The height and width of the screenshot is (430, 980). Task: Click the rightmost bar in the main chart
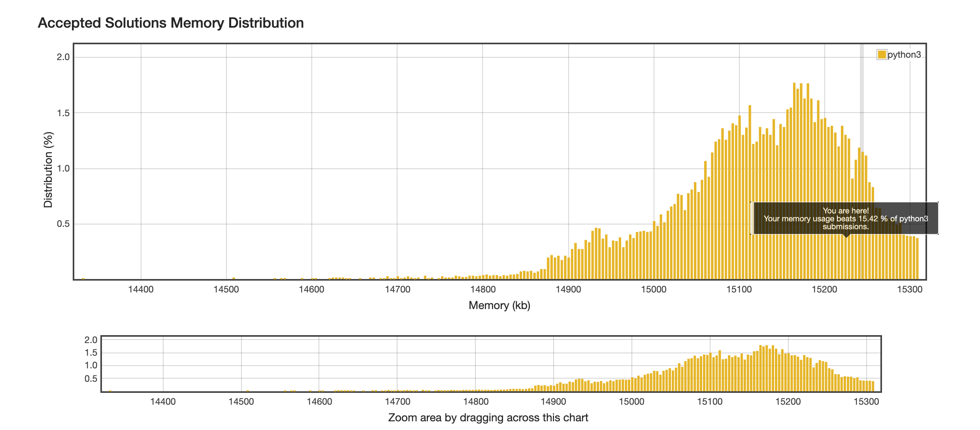(x=917, y=259)
